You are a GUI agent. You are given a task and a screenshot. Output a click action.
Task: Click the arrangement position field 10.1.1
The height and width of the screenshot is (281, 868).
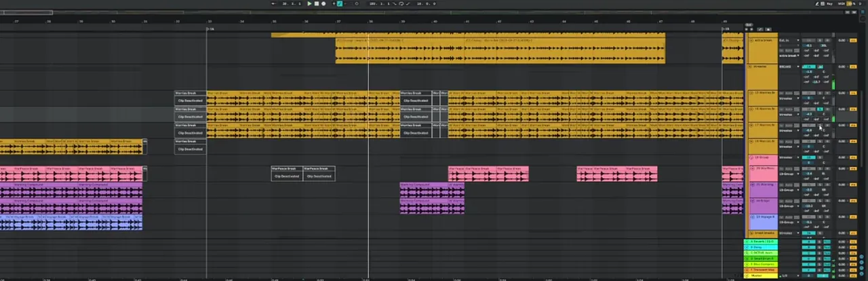tap(292, 3)
